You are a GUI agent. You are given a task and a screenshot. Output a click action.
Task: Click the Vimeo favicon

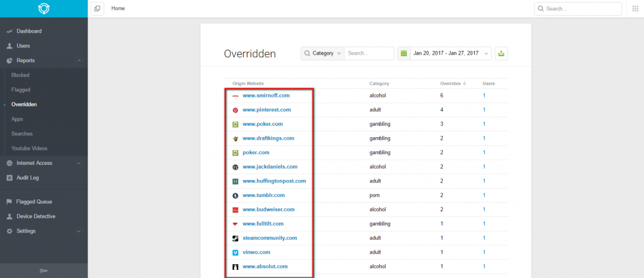[236, 253]
